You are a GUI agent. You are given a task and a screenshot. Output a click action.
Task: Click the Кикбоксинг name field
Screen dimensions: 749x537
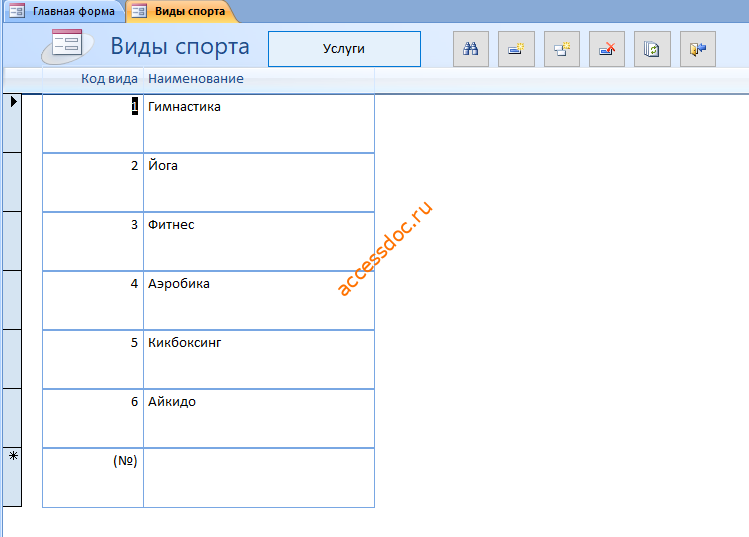pyautogui.click(x=259, y=360)
